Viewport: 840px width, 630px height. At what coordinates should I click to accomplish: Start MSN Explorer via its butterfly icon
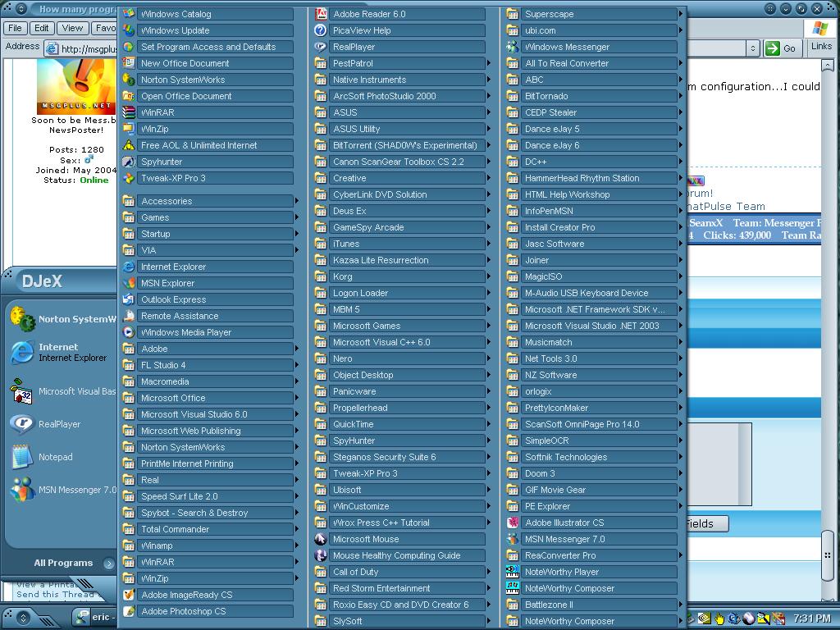(x=129, y=283)
